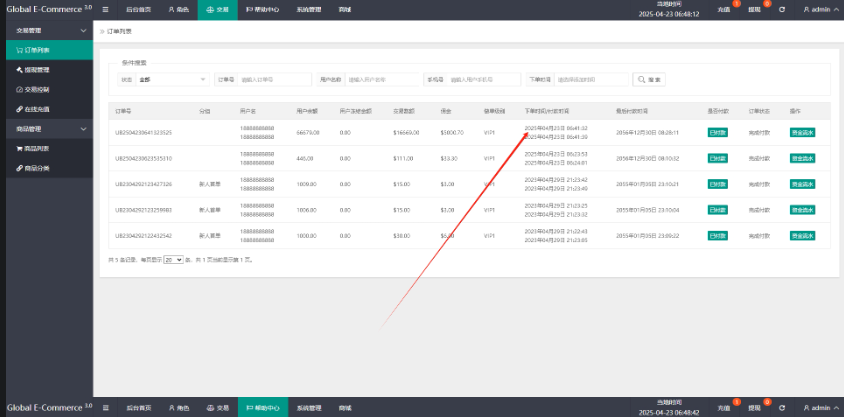
Task: Collapse the 交易管理 sidebar group
Action: coord(49,31)
